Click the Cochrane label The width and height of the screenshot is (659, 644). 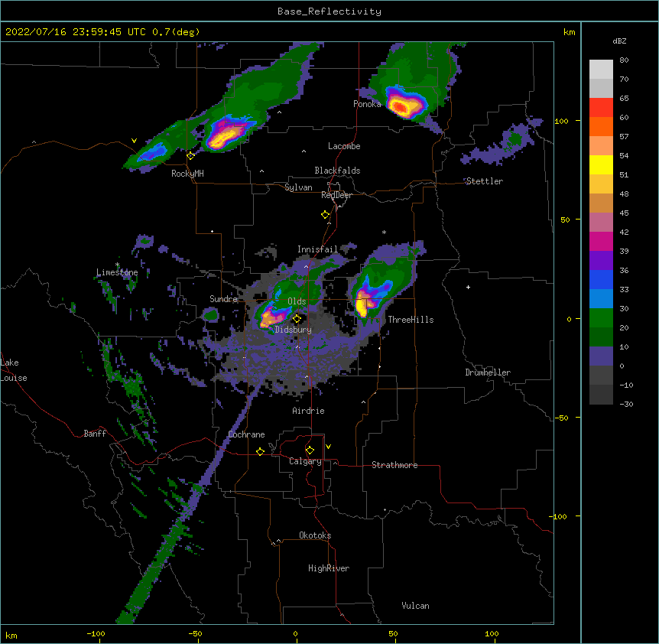click(x=246, y=434)
